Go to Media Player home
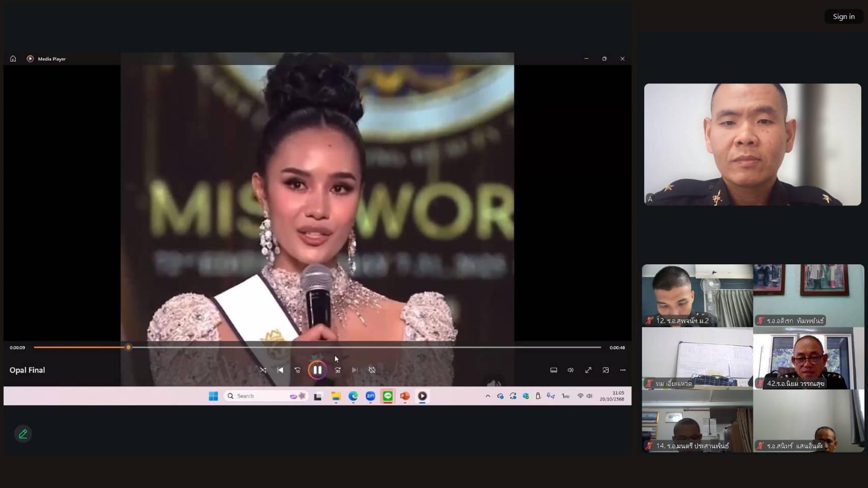868x488 pixels. tap(13, 59)
